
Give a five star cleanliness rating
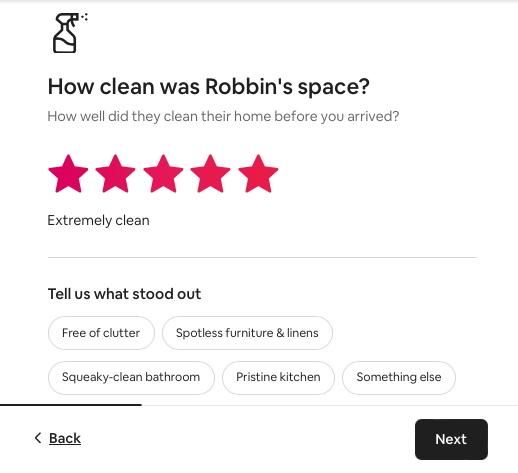click(258, 174)
